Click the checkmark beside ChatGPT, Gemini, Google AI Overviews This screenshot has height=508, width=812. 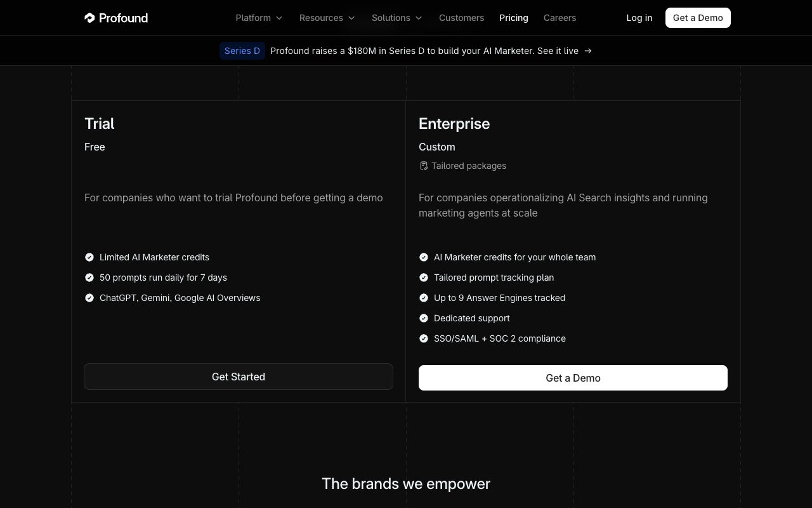tap(89, 298)
